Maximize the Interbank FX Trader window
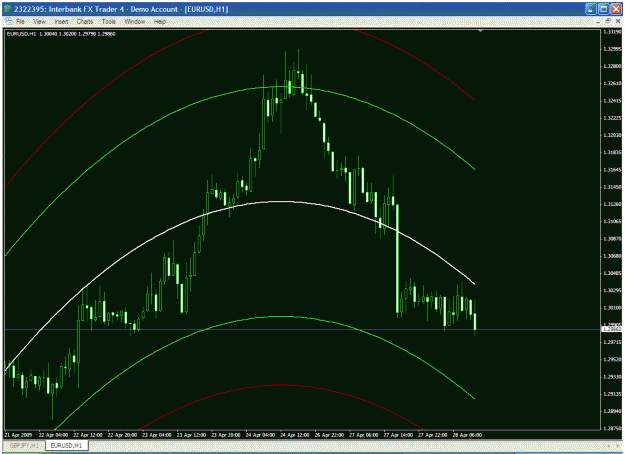This screenshot has width=625, height=454. click(603, 9)
